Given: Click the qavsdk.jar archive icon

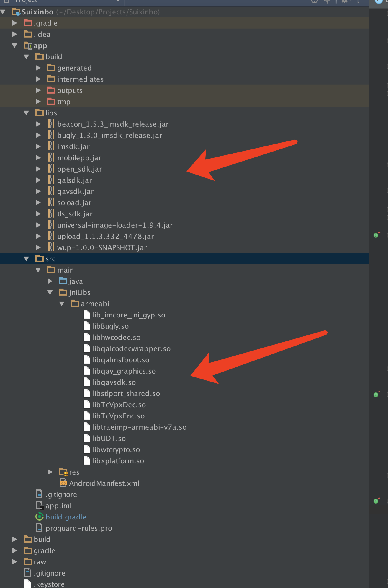Looking at the screenshot, I should [x=51, y=191].
